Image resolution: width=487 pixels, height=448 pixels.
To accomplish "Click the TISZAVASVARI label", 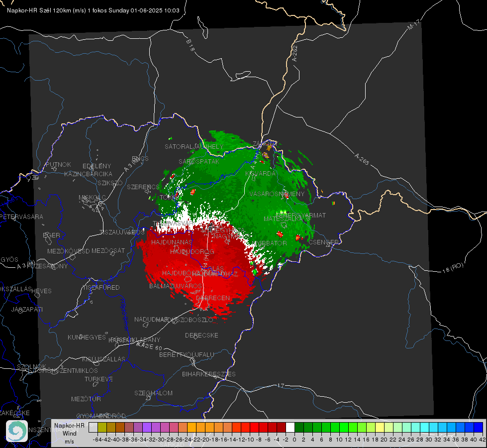I will (x=174, y=223).
